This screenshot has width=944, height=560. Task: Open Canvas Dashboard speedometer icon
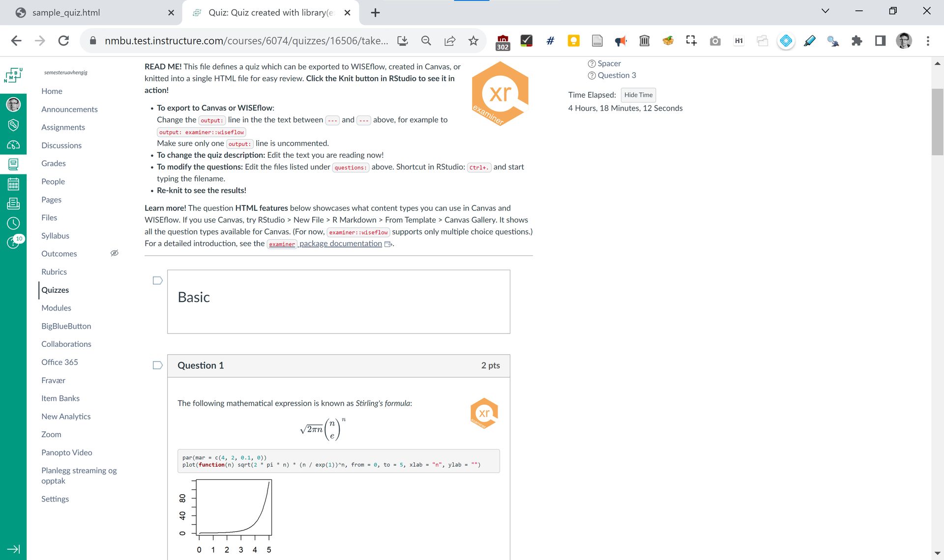(x=13, y=144)
